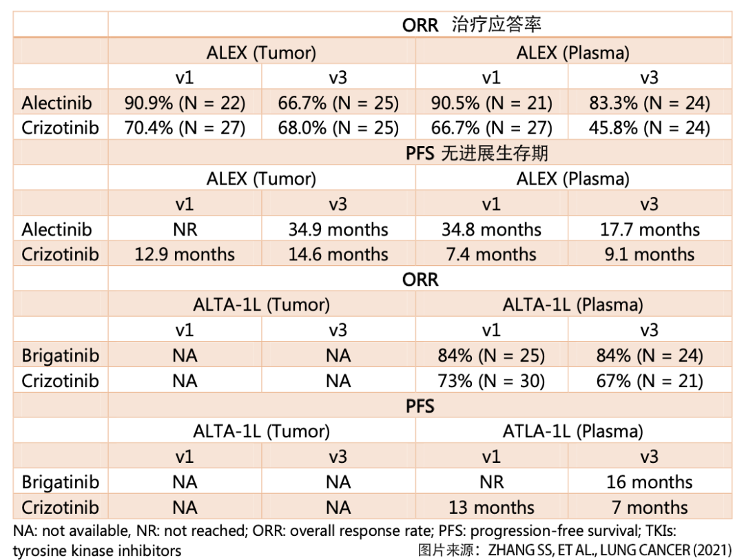The height and width of the screenshot is (560, 744).
Task: Select the 7.4 months cell
Action: pos(491,254)
